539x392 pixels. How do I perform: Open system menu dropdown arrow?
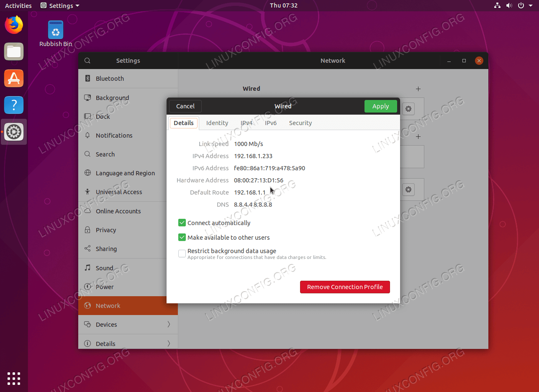click(531, 5)
